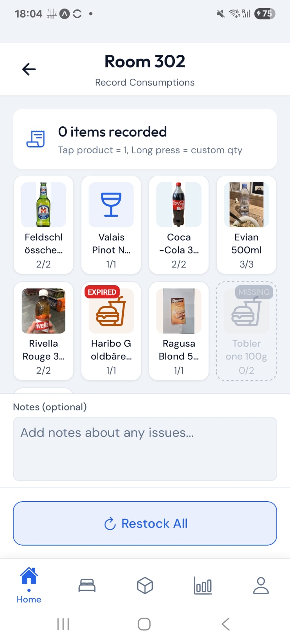This screenshot has width=290, height=644.
Task: Tap the Rivella Rouge product card
Action: pos(43,331)
